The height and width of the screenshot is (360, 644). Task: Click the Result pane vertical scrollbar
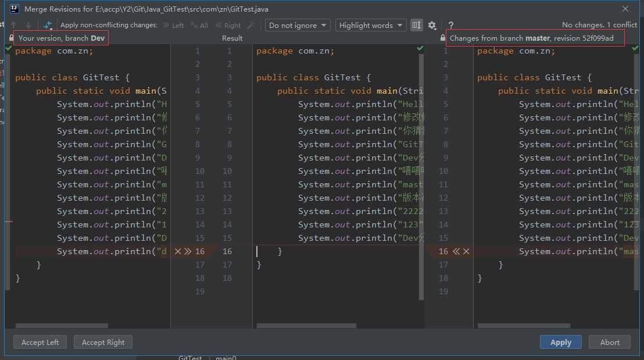(x=421, y=177)
